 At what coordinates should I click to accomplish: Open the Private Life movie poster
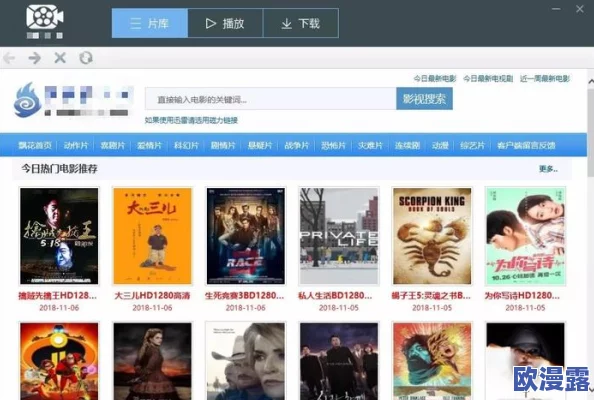click(x=339, y=236)
